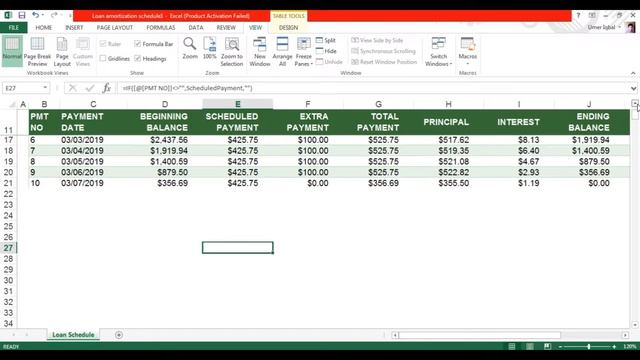Collapse the ribbon with the arrow

(633, 73)
